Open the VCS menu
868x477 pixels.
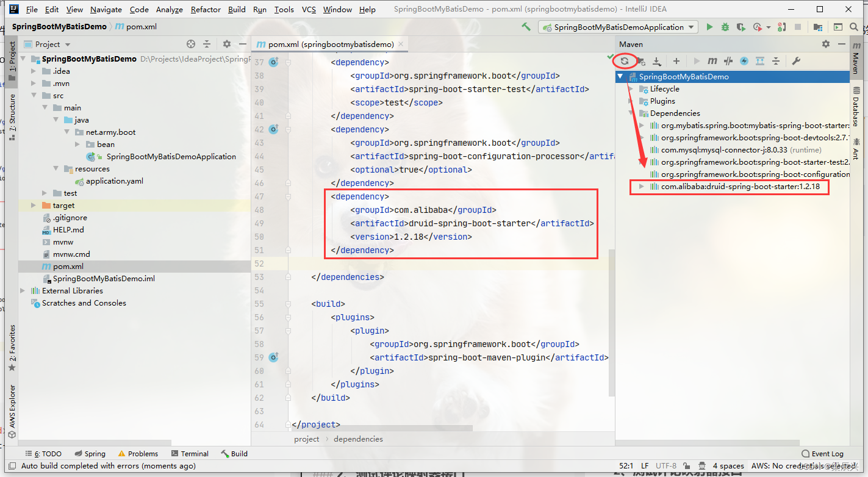click(309, 10)
